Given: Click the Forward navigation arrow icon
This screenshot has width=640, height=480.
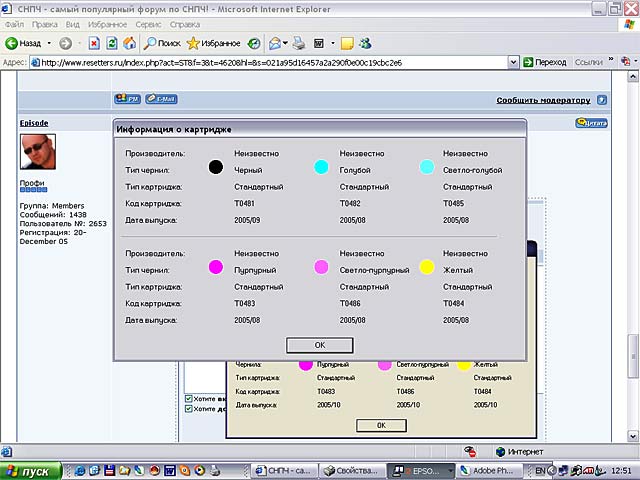Looking at the screenshot, I should click(65, 43).
